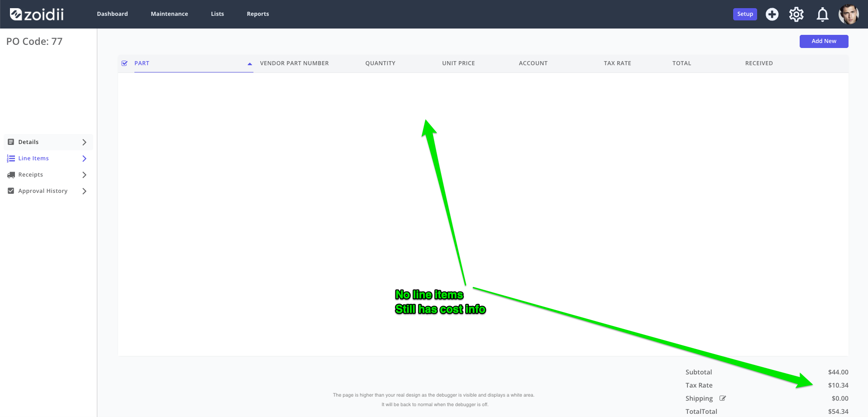Open the user profile avatar
This screenshot has height=417, width=868.
coord(849,14)
